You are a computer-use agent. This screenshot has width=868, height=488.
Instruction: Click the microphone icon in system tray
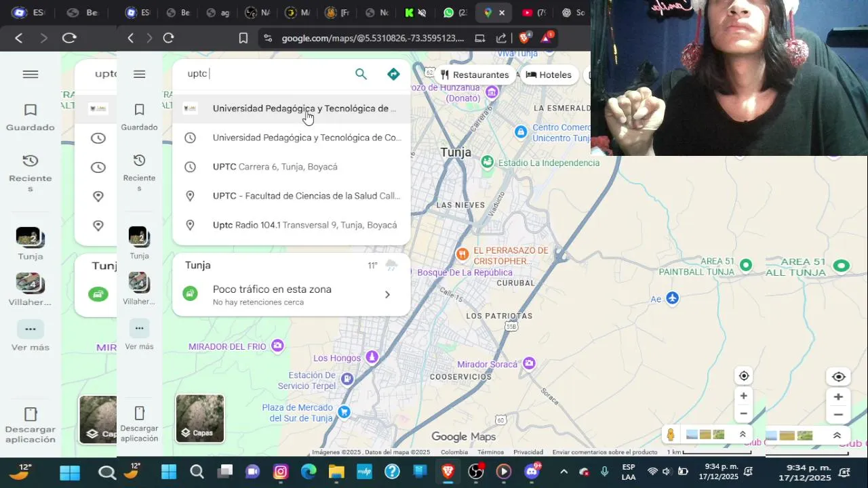[604, 472]
